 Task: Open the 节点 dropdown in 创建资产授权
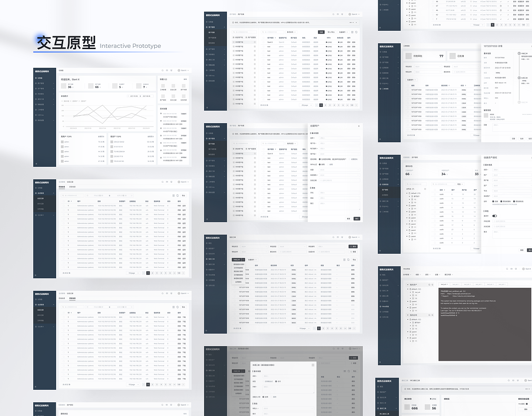tap(512, 191)
